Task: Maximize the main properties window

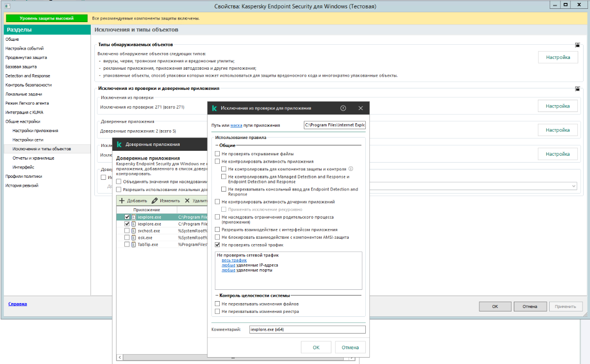Action: 566,4
